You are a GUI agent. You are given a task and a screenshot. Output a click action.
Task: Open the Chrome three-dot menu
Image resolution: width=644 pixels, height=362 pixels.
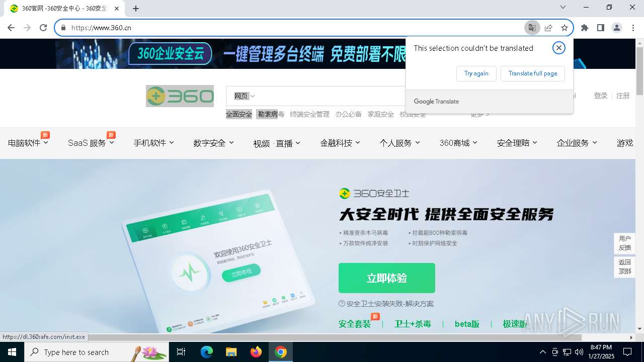click(x=633, y=28)
